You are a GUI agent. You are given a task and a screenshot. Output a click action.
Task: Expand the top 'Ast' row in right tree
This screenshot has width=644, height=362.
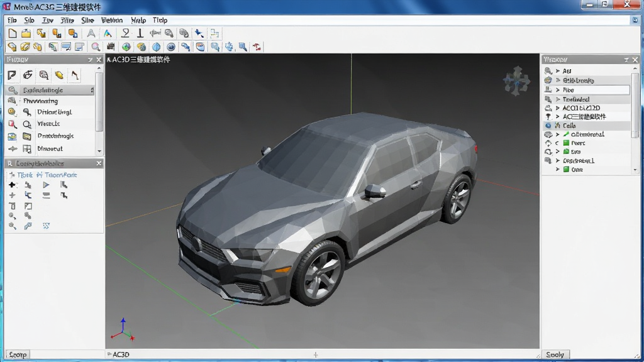pyautogui.click(x=558, y=71)
